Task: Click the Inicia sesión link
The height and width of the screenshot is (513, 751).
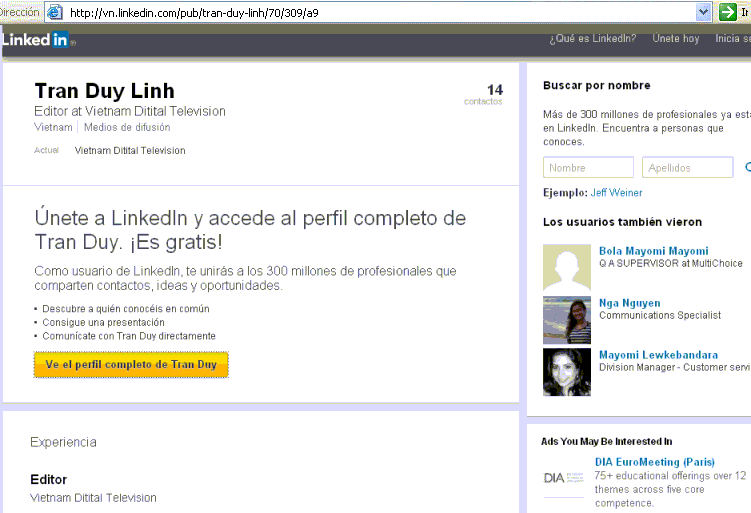Action: coord(733,38)
